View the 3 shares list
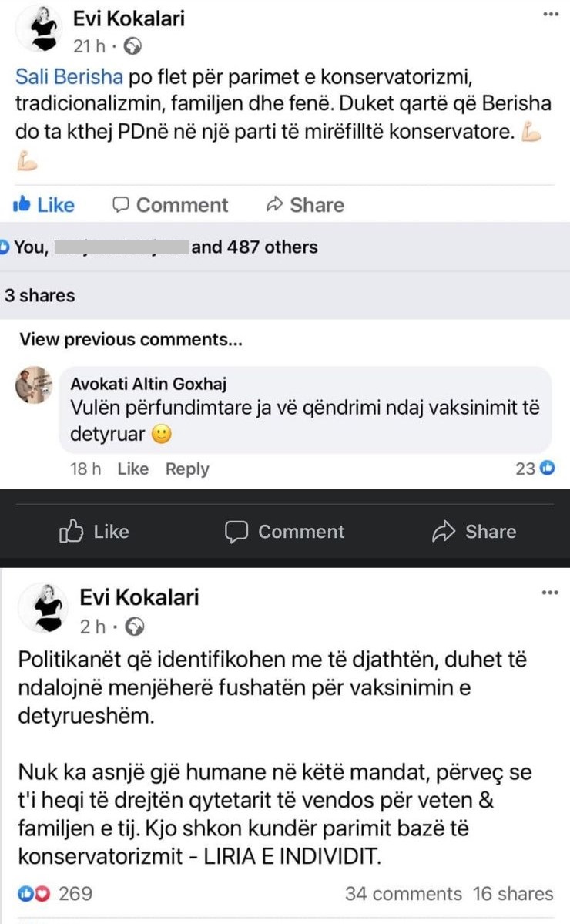570x924 pixels. coord(40,295)
